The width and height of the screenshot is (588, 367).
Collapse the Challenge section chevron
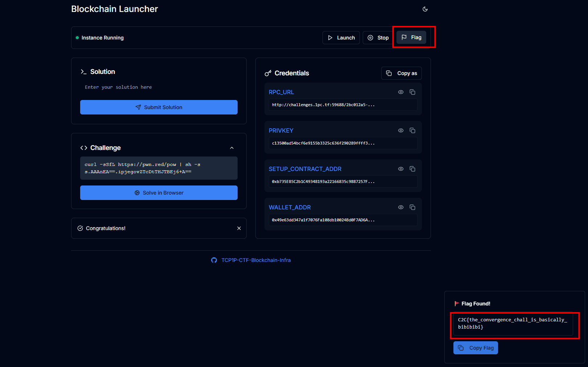click(x=232, y=148)
